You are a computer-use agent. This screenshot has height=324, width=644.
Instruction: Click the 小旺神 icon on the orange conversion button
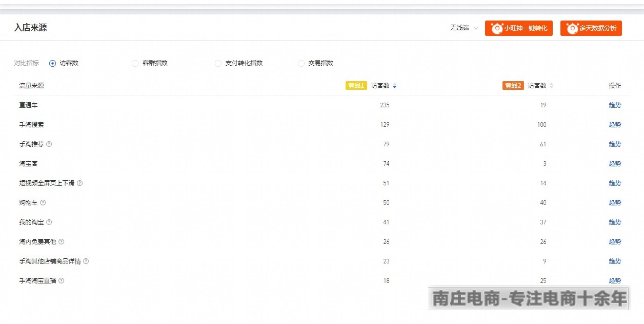click(x=496, y=28)
